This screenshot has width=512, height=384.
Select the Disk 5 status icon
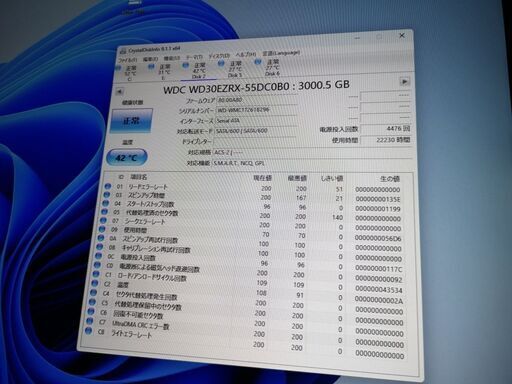pyautogui.click(x=221, y=63)
